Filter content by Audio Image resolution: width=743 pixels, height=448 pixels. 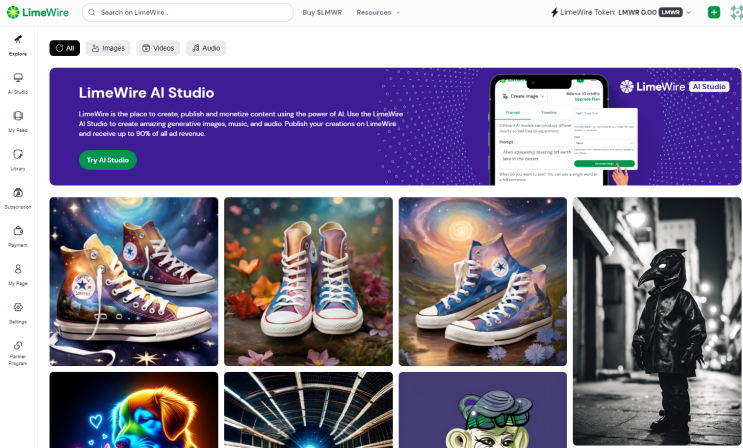click(x=206, y=48)
